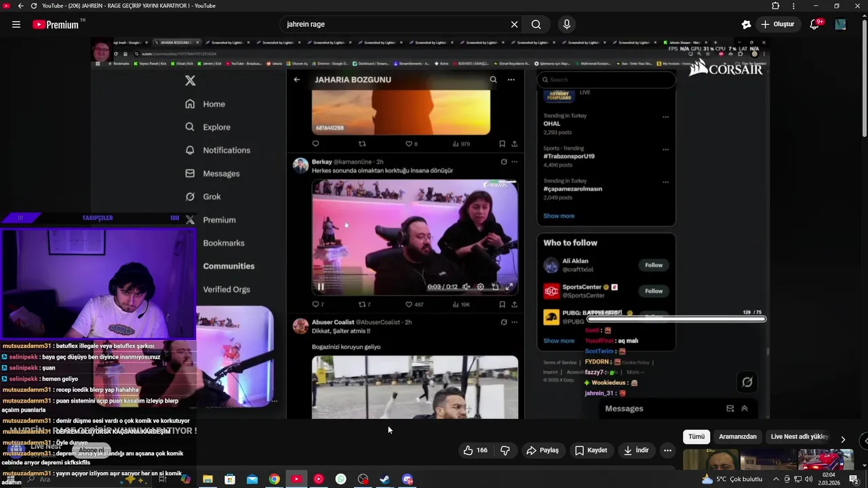Select the Tümü filter chip
Screen dimensions: 868x488
tap(696, 437)
